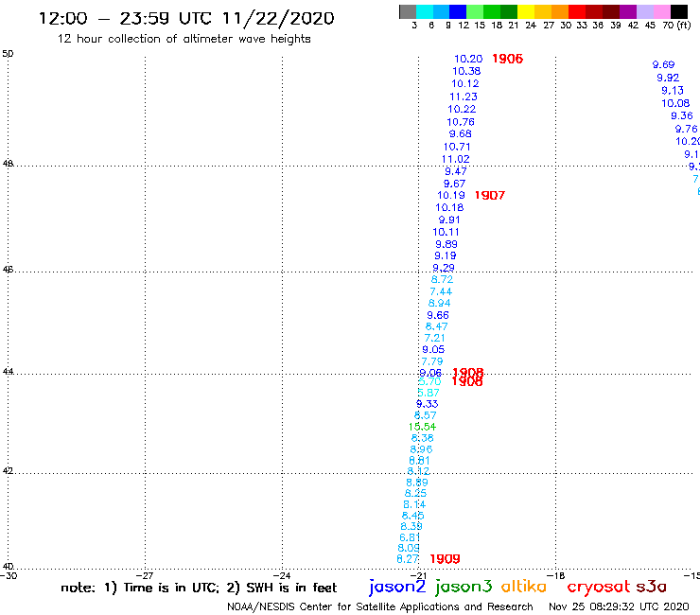The image size is (700, 615).
Task: Select the 7.79 wave height value
Action: tap(432, 361)
